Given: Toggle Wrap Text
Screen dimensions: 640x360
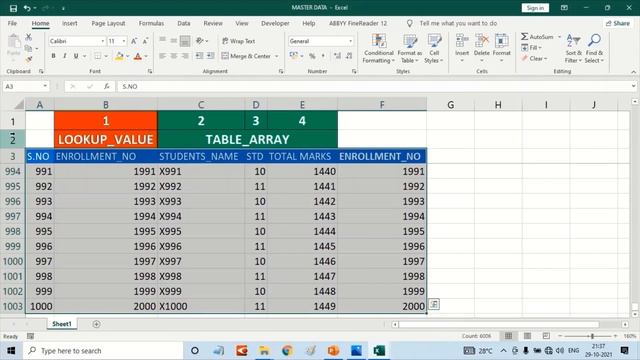Looking at the screenshot, I should pos(239,41).
